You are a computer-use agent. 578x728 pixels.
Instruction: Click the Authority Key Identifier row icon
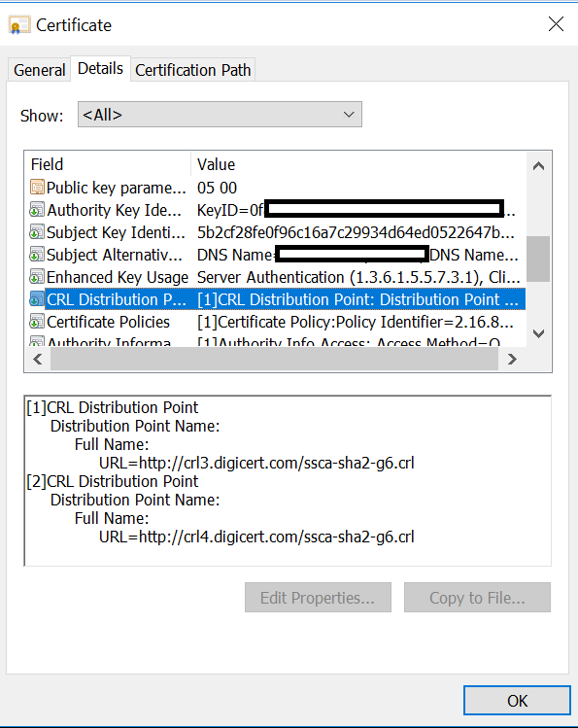tap(37, 209)
